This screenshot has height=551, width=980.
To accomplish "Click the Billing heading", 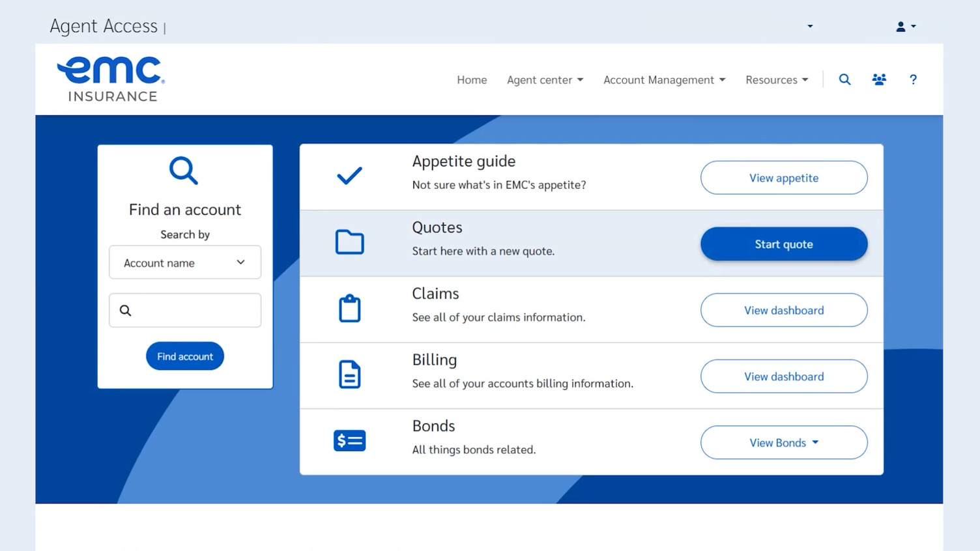I will point(435,360).
